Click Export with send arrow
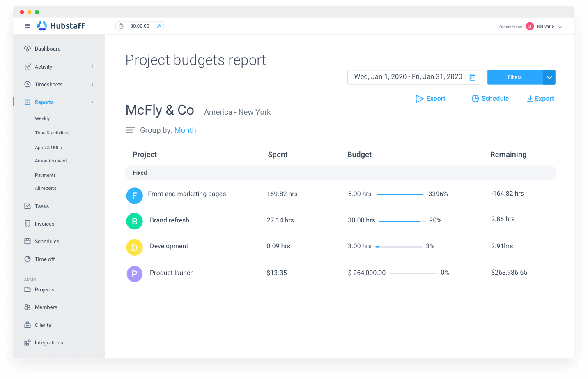The width and height of the screenshot is (588, 379). (x=431, y=99)
